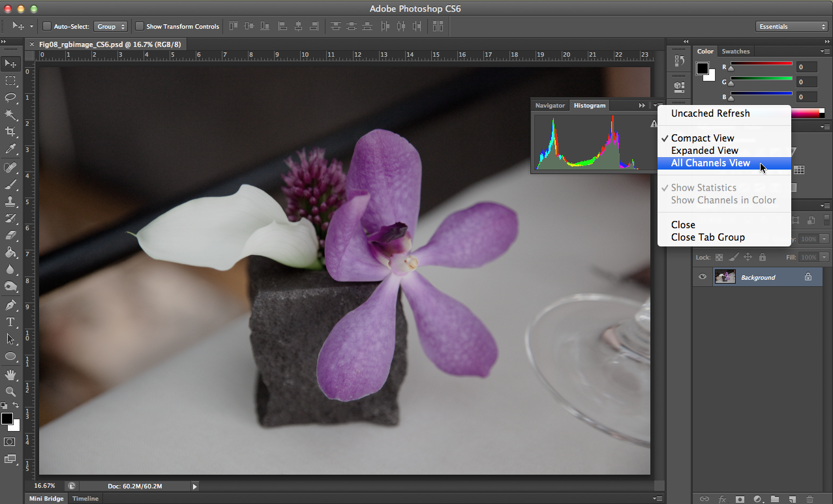The width and height of the screenshot is (833, 504).
Task: Open the Group auto-select dropdown
Action: pos(110,27)
